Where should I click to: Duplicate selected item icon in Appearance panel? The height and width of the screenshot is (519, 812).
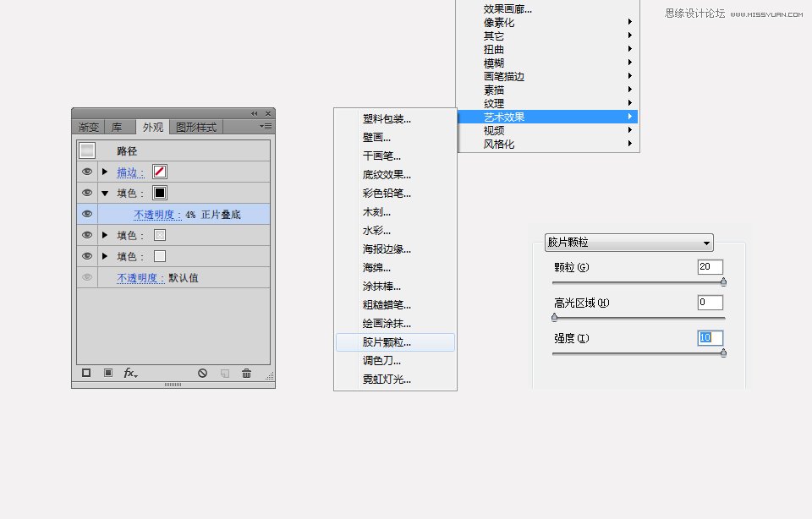point(225,373)
